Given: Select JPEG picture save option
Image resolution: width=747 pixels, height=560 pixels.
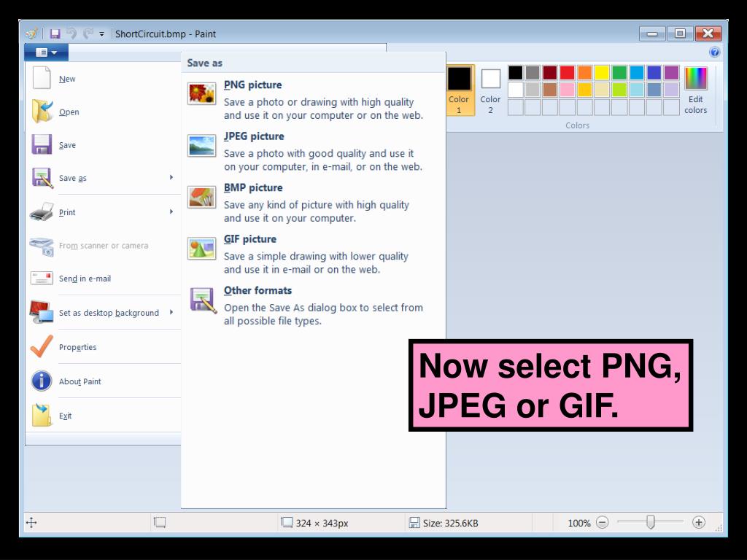Looking at the screenshot, I should (314, 151).
